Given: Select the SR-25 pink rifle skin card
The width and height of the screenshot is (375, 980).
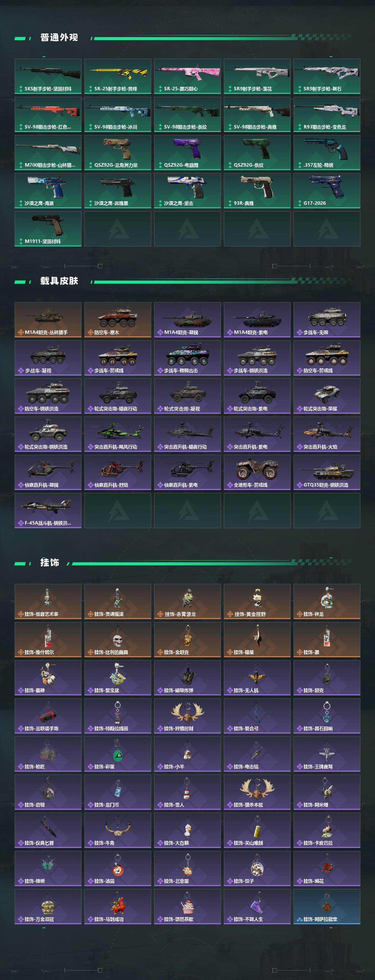Looking at the screenshot, I should pos(187,76).
